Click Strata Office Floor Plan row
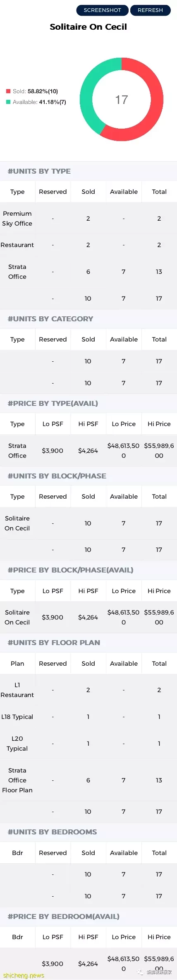The width and height of the screenshot is (177, 980). [x=88, y=780]
